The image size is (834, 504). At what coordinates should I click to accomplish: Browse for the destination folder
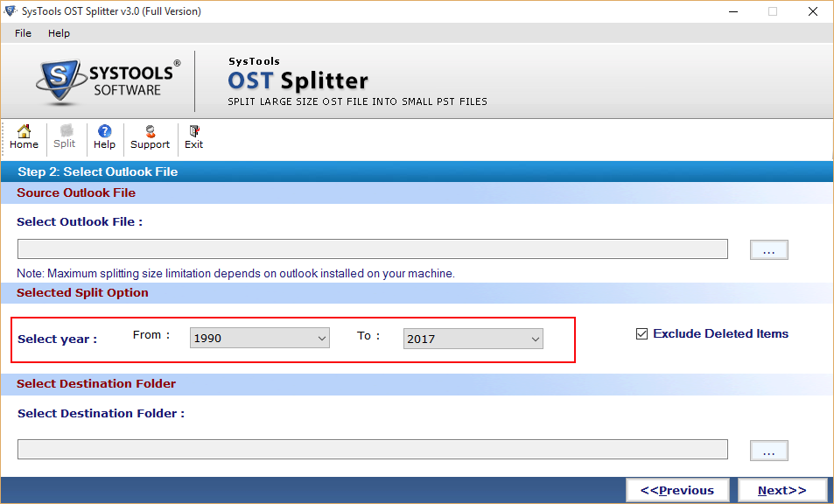pos(768,451)
